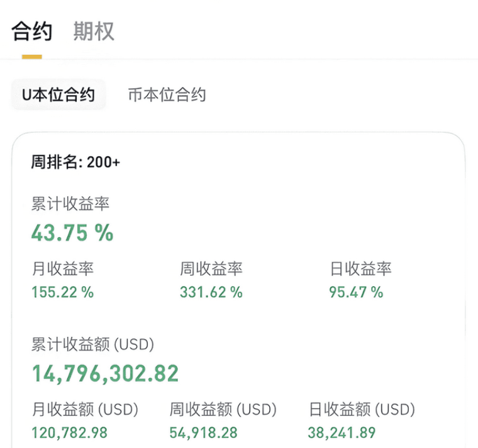Screen dimensions: 478x448
Task: Select the 币本位合约 sub-tab
Action: [x=167, y=94]
